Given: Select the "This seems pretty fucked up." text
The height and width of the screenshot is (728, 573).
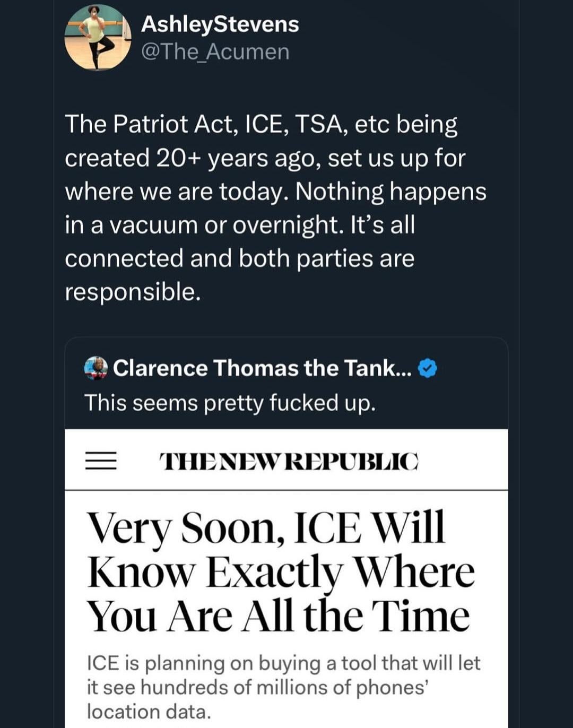Looking at the screenshot, I should (230, 403).
